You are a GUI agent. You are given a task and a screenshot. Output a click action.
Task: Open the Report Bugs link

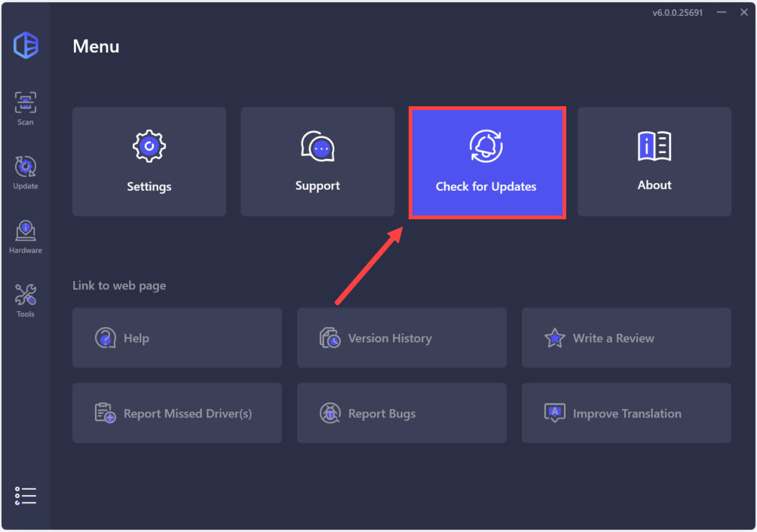coord(401,413)
